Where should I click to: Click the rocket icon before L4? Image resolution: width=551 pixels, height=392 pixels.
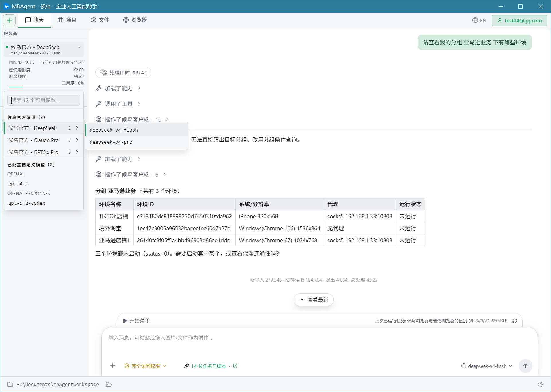pos(186,366)
